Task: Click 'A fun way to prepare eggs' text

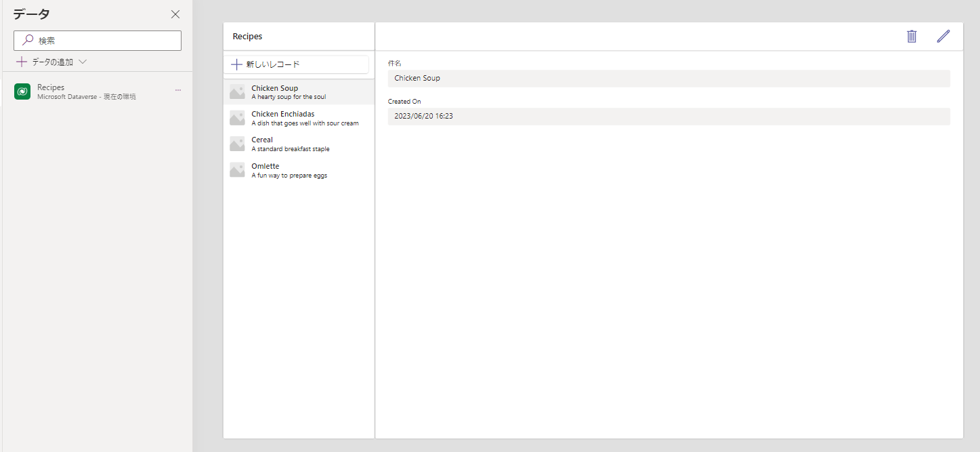Action: pyautogui.click(x=289, y=176)
